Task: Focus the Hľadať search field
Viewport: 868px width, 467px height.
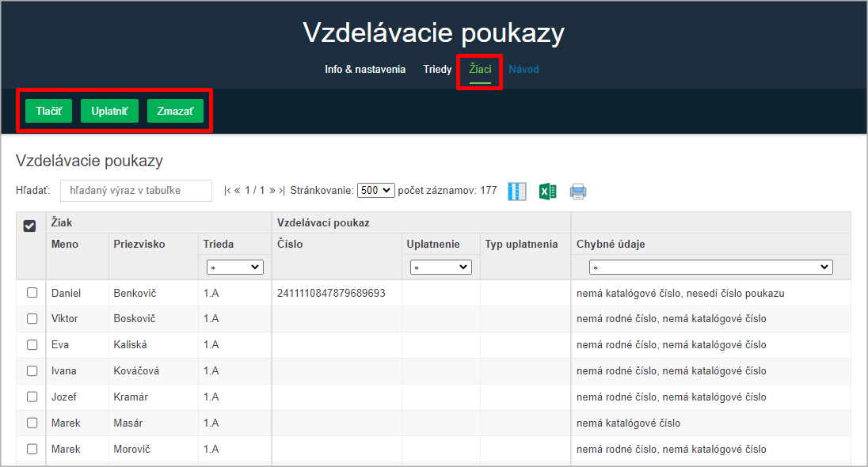Action: [x=136, y=191]
